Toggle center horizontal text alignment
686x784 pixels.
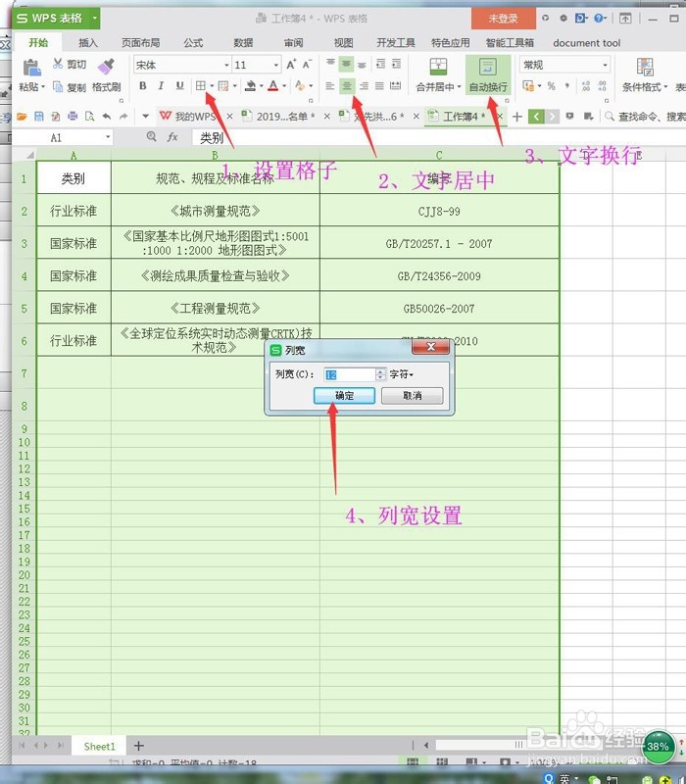click(x=347, y=86)
